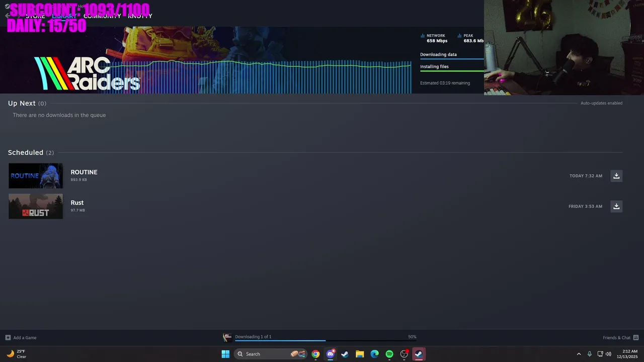644x362 pixels.
Task: Click the PEAK speed stat
Action: (x=471, y=38)
